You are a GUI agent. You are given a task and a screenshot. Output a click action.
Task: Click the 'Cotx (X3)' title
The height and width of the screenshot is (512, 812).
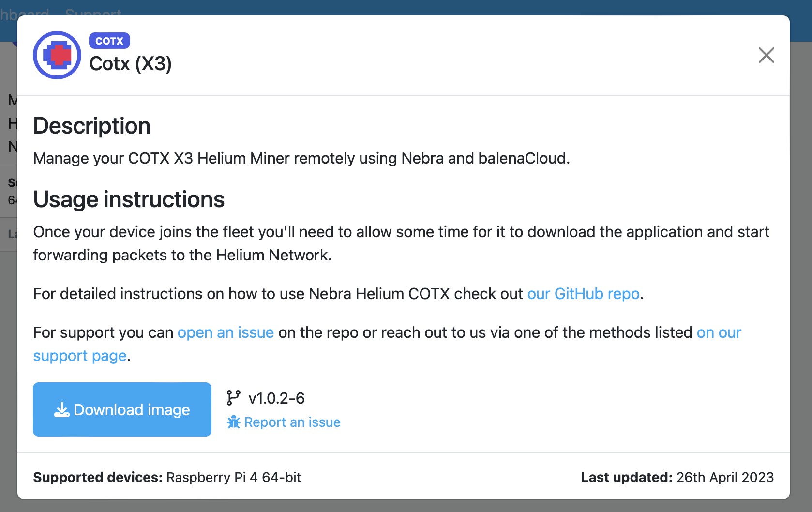click(131, 63)
